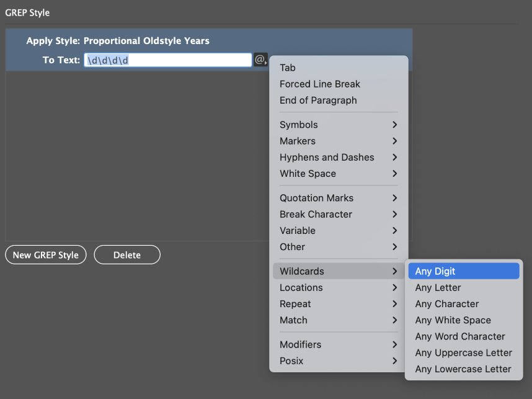Choose End of Paragraph menu entry

click(339, 100)
